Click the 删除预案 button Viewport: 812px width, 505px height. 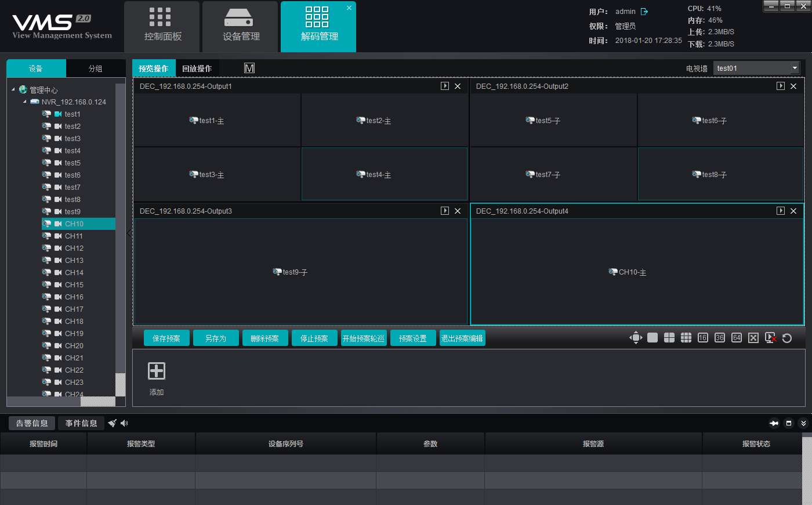(x=265, y=338)
